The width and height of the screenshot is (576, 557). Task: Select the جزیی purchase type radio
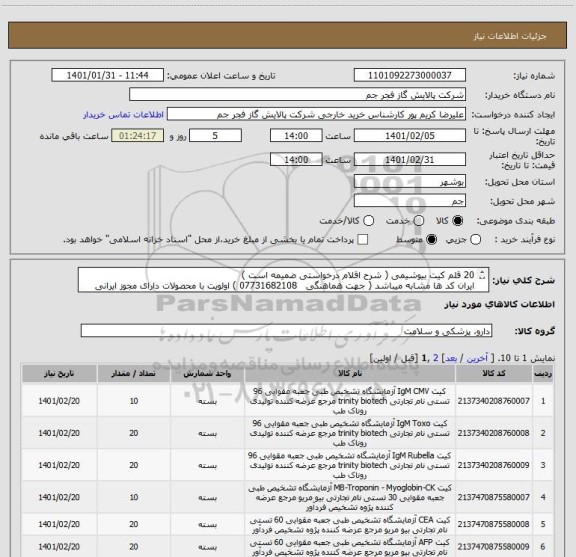point(475,240)
